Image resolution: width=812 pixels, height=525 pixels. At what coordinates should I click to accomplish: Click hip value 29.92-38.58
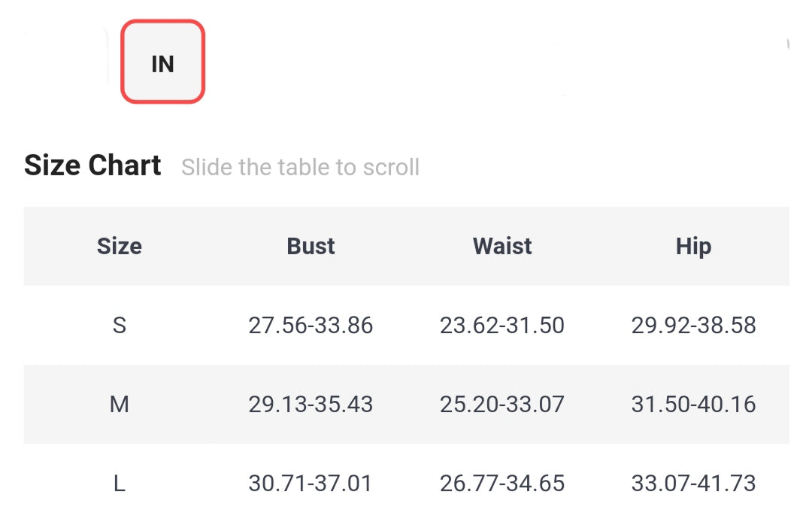click(x=693, y=326)
